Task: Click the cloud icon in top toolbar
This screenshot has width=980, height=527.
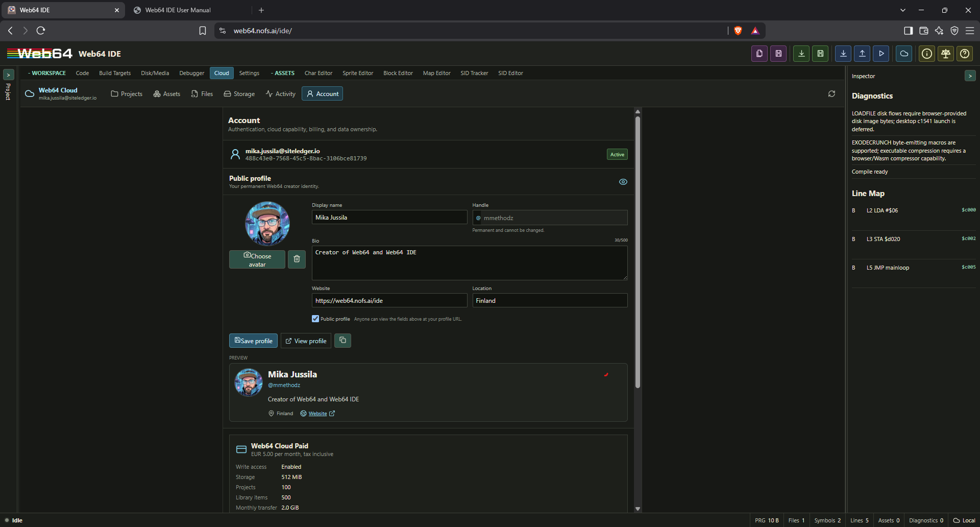Action: [904, 54]
